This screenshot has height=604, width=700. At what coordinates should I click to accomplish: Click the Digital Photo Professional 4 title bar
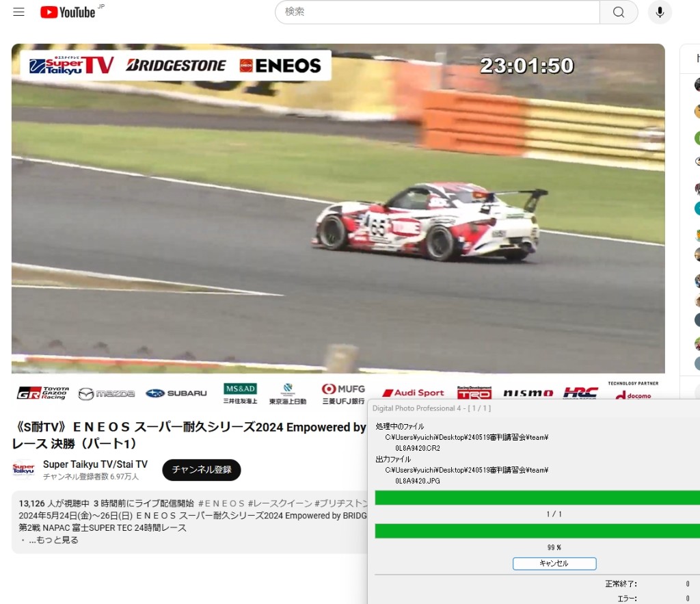coord(533,408)
